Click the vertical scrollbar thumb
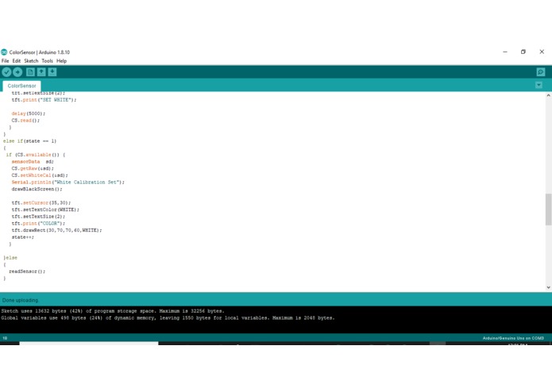This screenshot has width=552, height=392. 549,209
